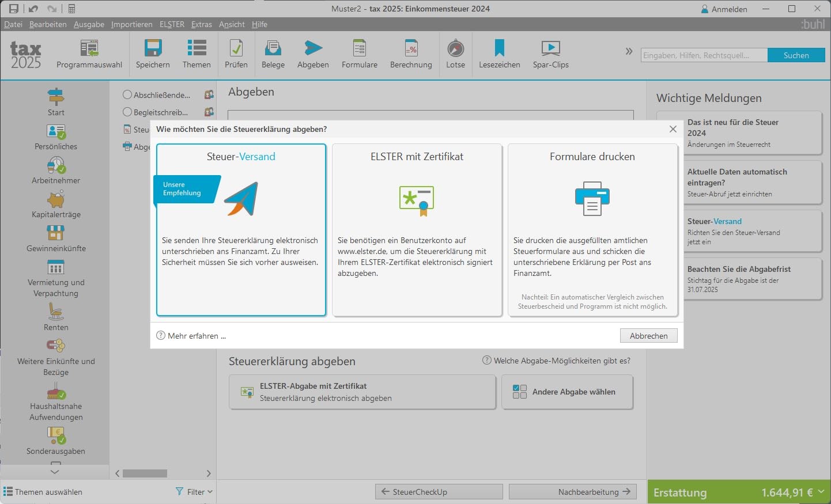Open the Datei menu
The height and width of the screenshot is (504, 831).
click(13, 24)
